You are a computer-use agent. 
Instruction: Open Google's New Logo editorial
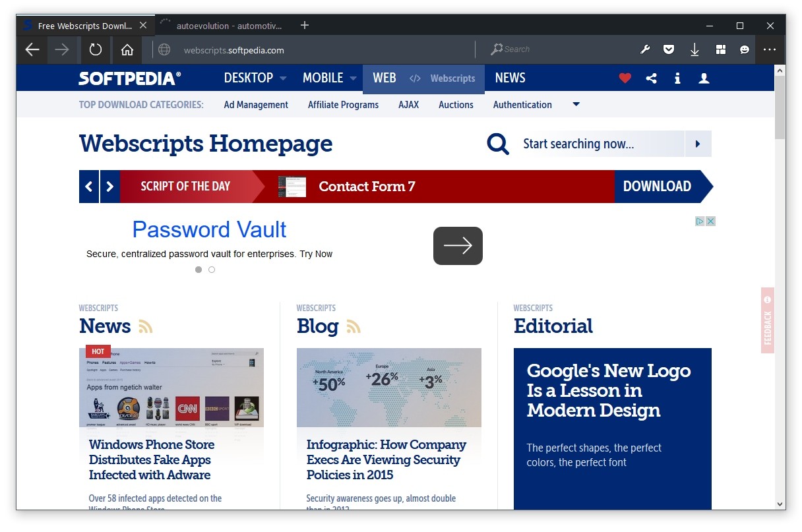tap(609, 390)
